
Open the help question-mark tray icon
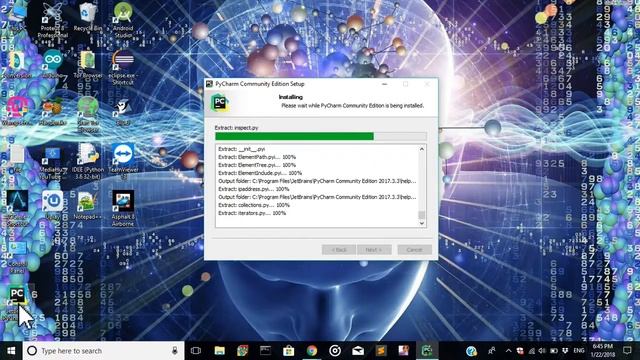[x=471, y=351]
